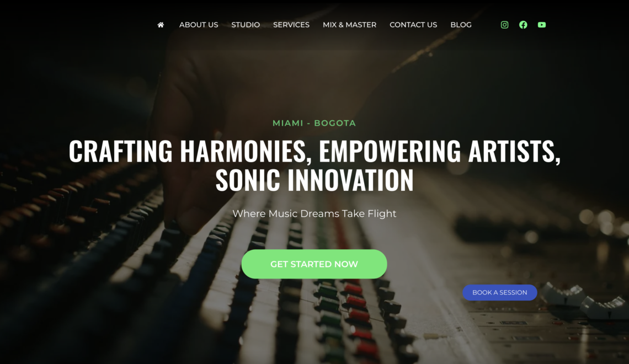Viewport: 629px width, 364px height.
Task: Click the blue Book a Session button
Action: pyautogui.click(x=500, y=293)
